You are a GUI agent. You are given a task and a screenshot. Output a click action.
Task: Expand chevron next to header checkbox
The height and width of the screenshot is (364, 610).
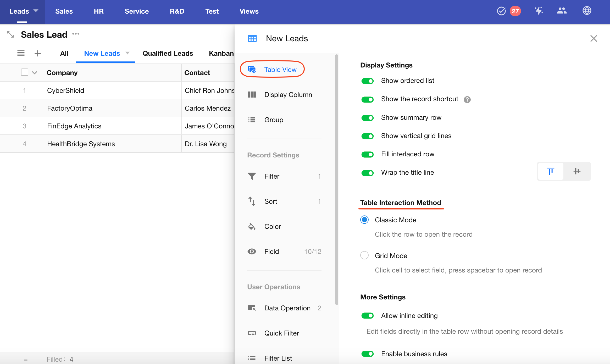(35, 73)
